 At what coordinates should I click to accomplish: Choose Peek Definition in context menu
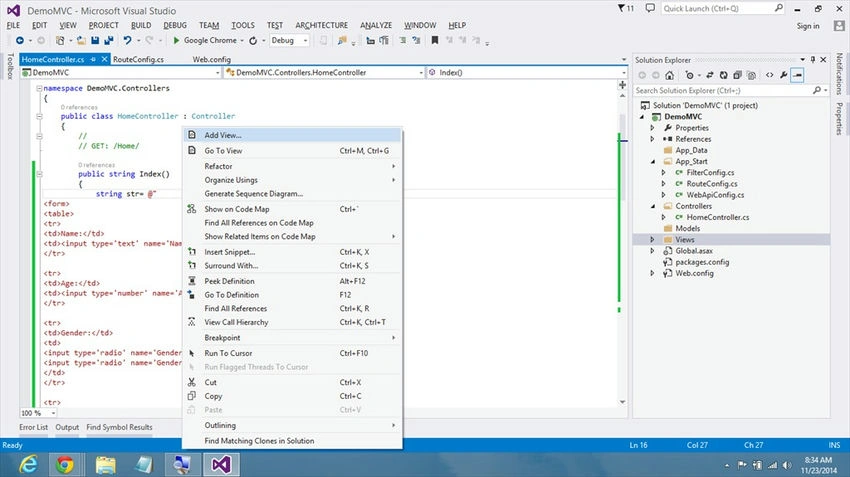(x=292, y=281)
